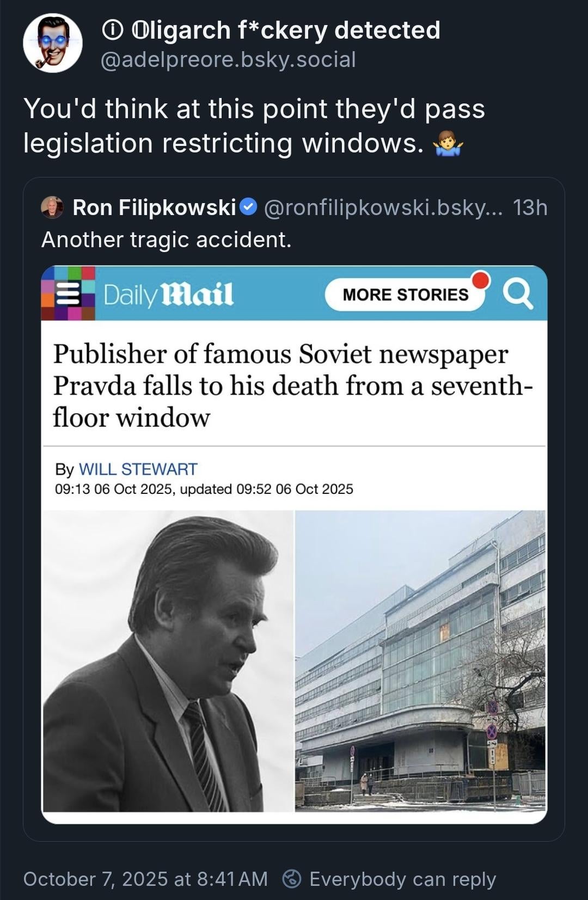588x900 pixels.
Task: Tap the red notification dot
Action: (x=481, y=280)
